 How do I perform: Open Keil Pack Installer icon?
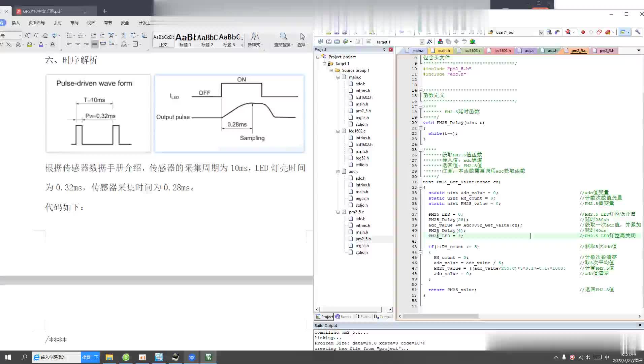473,41
